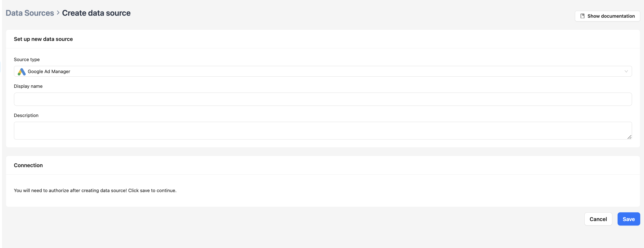The image size is (644, 248).
Task: Click the Create data source page title
Action: click(96, 13)
